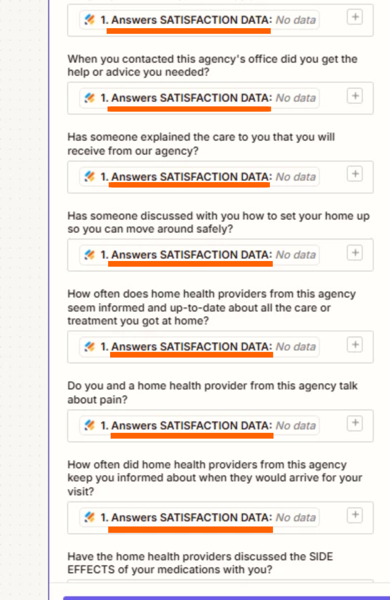Click plus icon under 'explained the care to you' question
Viewport: 390px width, 600px height.
coord(355,174)
